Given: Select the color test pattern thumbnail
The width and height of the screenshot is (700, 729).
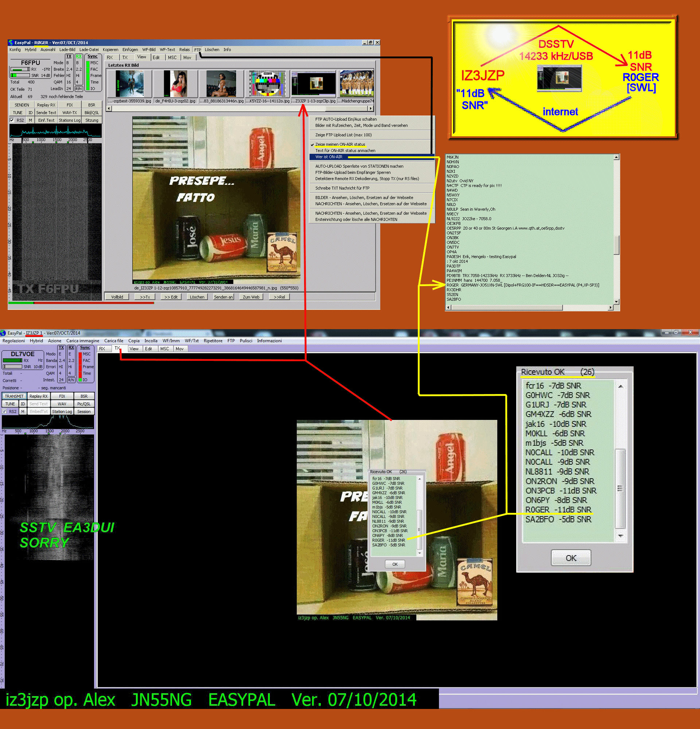Looking at the screenshot, I should tap(268, 84).
